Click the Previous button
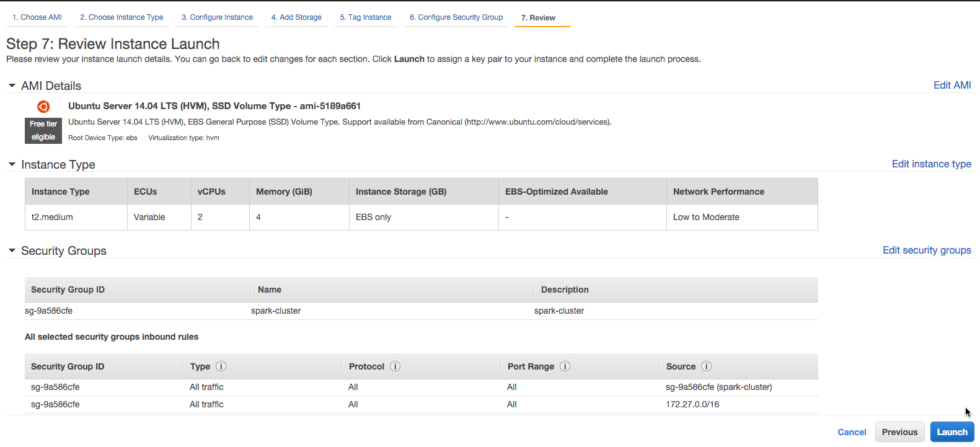This screenshot has height=447, width=980. click(x=900, y=432)
